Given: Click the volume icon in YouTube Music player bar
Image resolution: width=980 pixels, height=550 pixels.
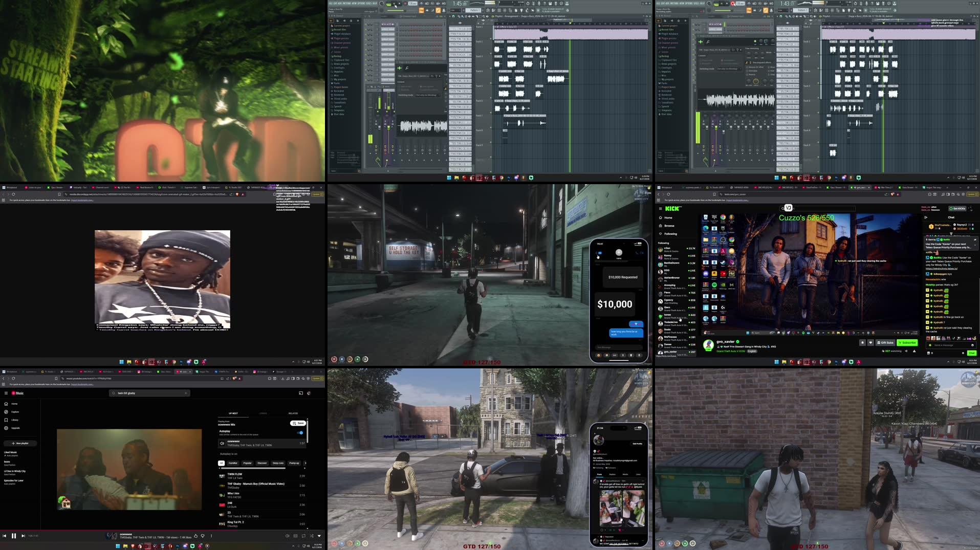Looking at the screenshot, I should point(287,536).
